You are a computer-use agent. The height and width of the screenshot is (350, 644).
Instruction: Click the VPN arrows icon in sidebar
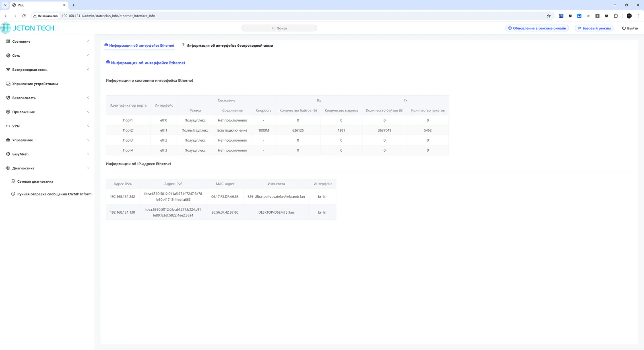pos(8,126)
